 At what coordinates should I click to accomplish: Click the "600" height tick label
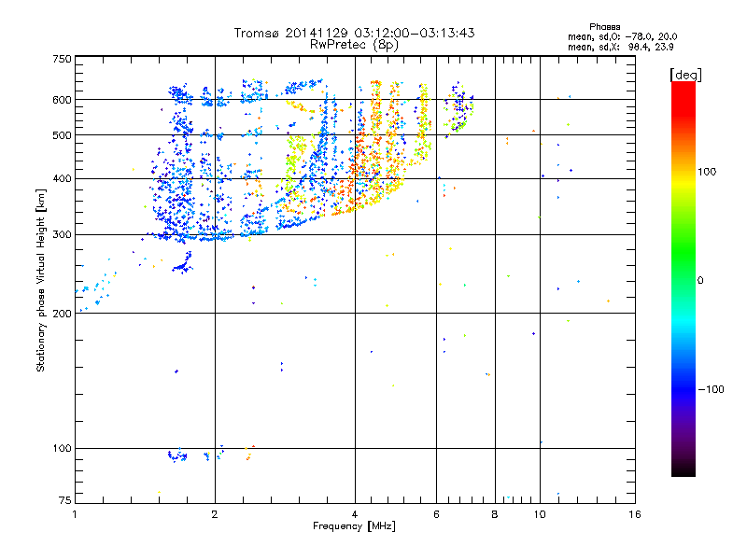pyautogui.click(x=62, y=100)
